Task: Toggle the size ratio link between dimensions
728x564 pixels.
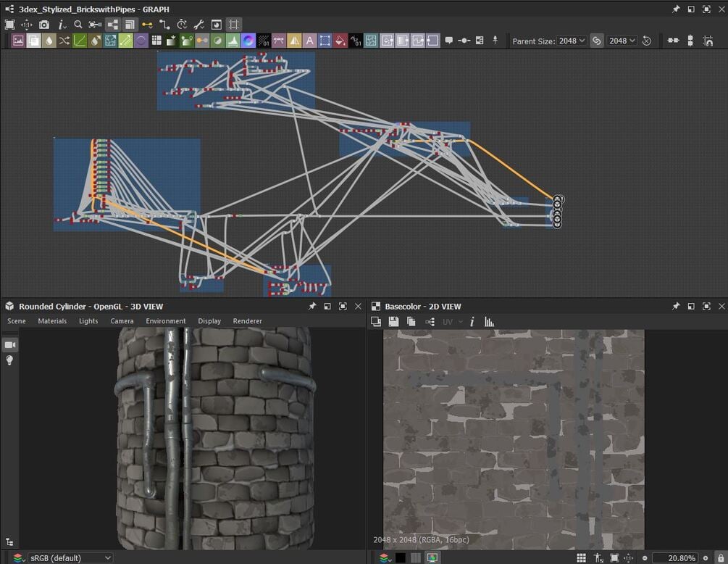Action: (x=596, y=41)
